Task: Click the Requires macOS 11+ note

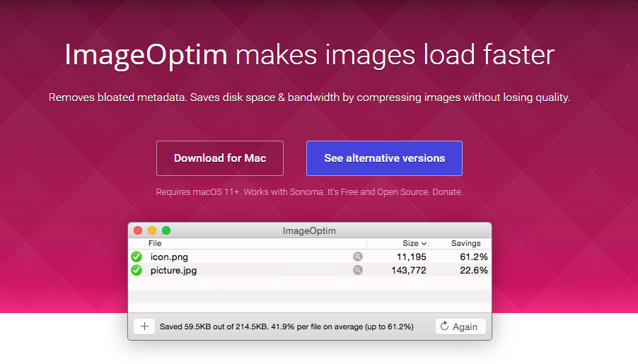Action: point(198,192)
